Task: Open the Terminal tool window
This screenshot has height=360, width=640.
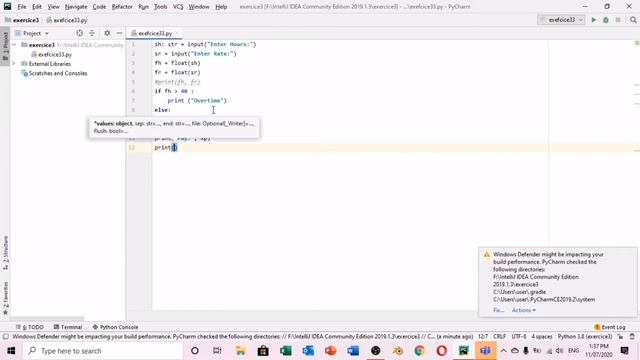Action: coord(68,327)
